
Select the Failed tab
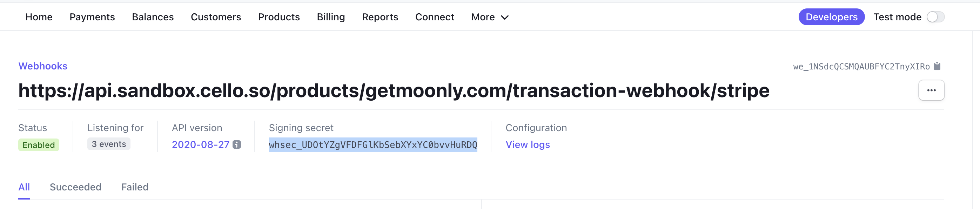(135, 187)
